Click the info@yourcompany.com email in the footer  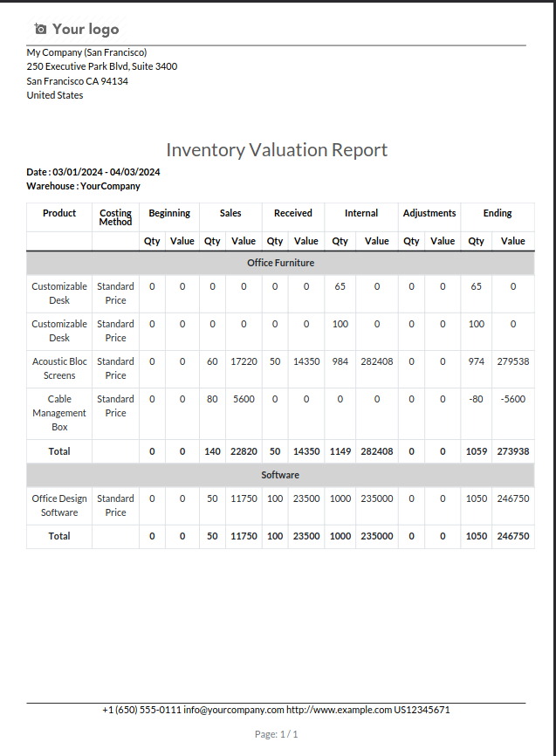pyautogui.click(x=233, y=710)
